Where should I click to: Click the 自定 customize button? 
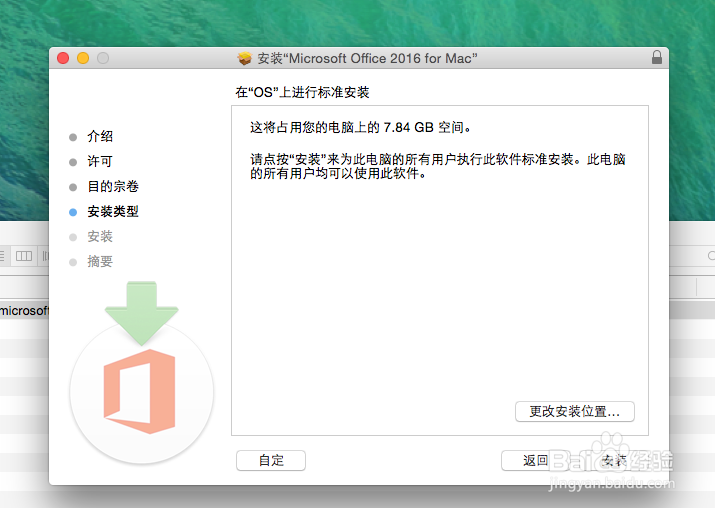271,460
